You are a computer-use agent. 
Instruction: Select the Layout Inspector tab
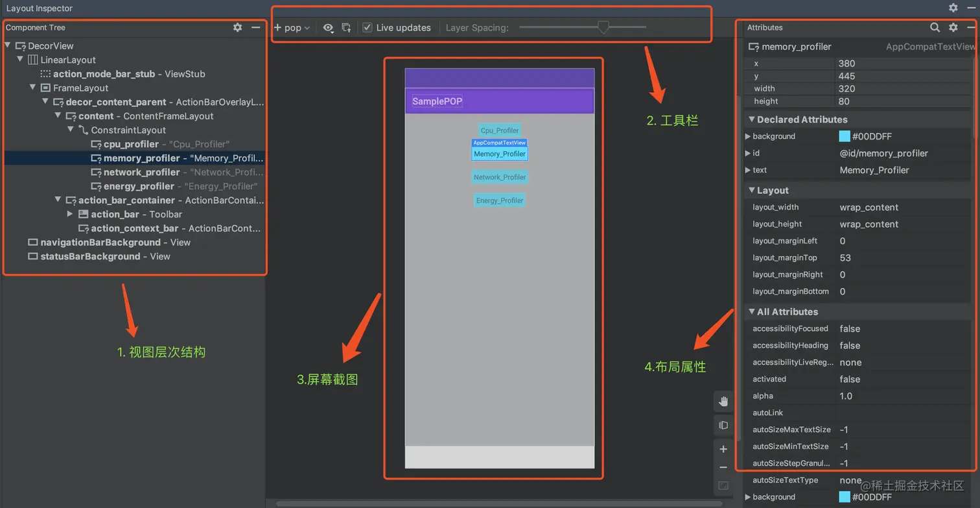40,8
